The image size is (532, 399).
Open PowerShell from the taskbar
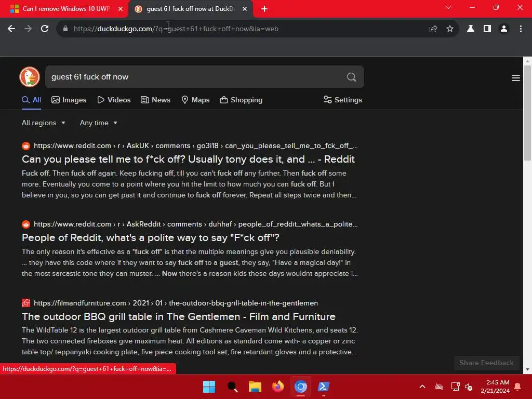(x=323, y=387)
